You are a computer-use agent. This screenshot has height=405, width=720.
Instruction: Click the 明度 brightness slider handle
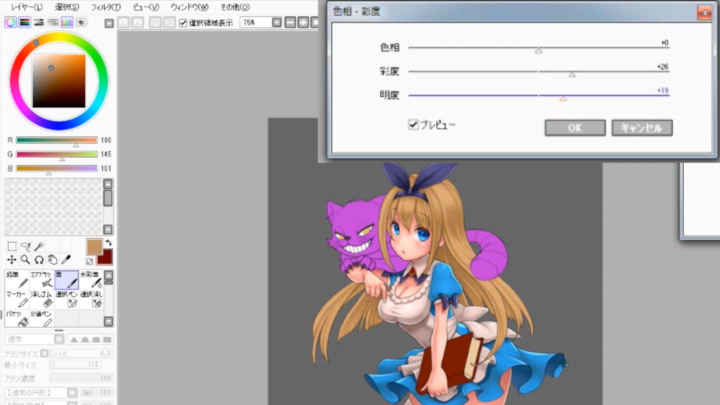pyautogui.click(x=563, y=98)
